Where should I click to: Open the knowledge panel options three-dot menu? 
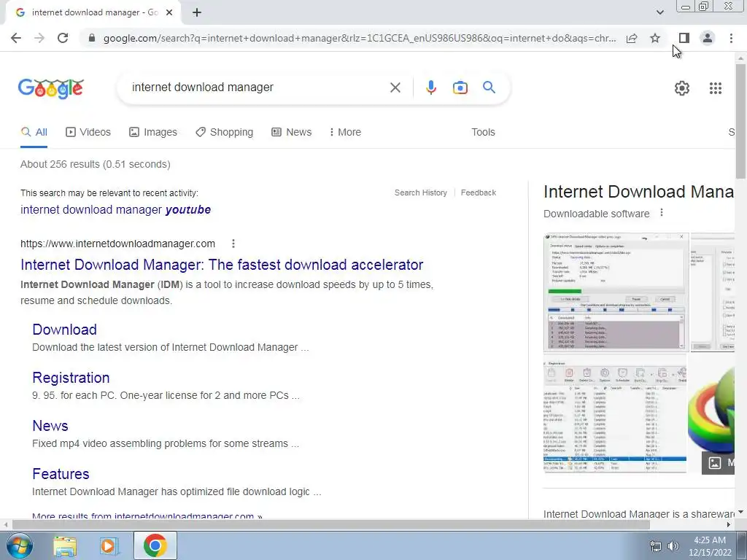click(x=661, y=213)
